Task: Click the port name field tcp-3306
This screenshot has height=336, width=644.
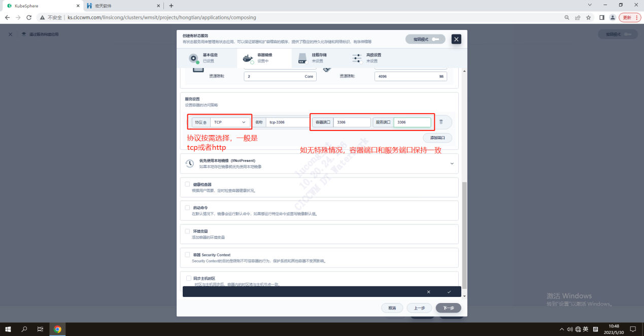Action: pos(288,122)
